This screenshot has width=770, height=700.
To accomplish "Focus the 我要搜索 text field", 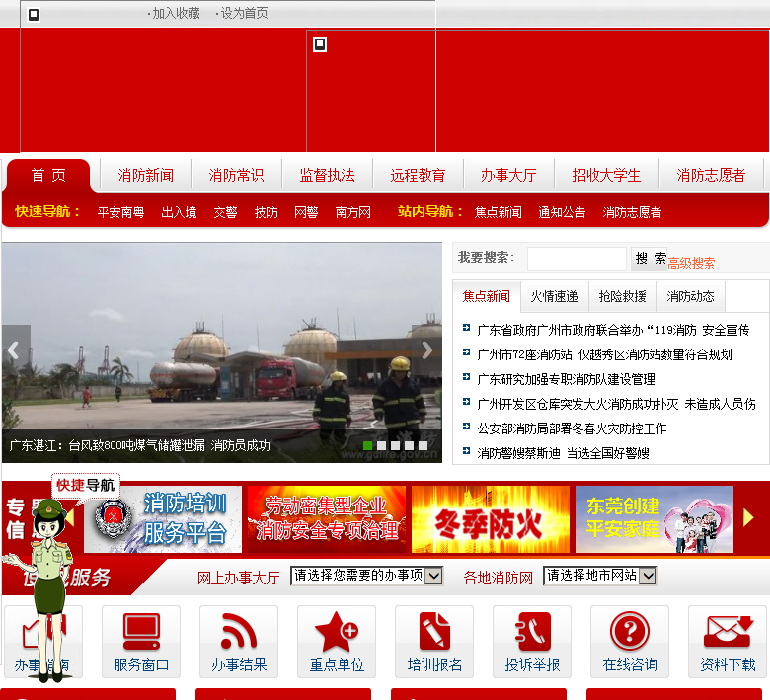I will click(x=577, y=259).
